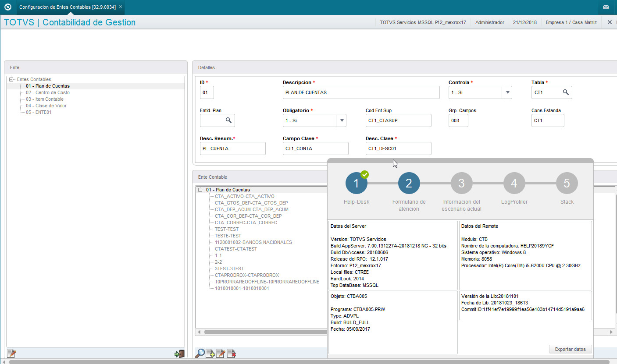Screen dimensions: 617x364
Task: Select TESTE-TEST tree entry
Action: coord(228,236)
